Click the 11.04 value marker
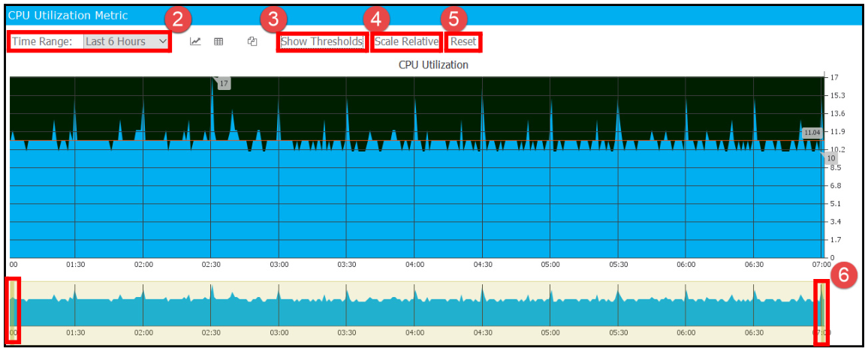The image size is (868, 351). coord(812,133)
